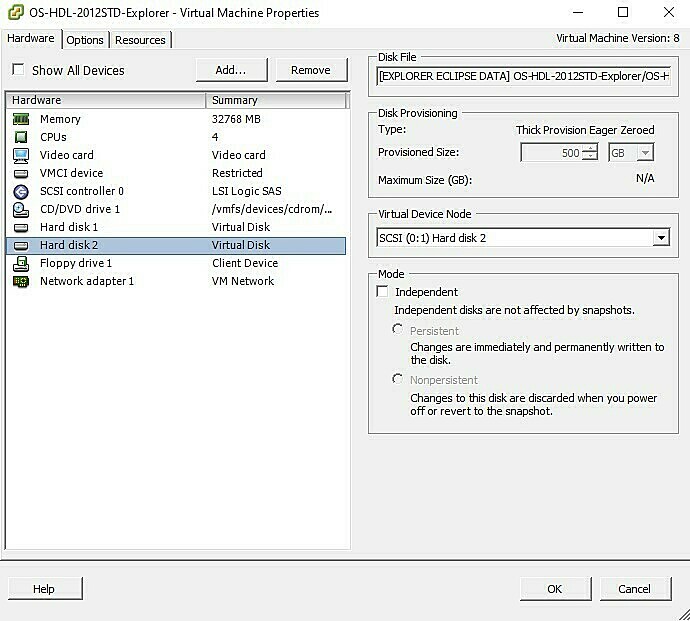This screenshot has height=621, width=690.
Task: Switch to the Resources tab
Action: tap(140, 40)
